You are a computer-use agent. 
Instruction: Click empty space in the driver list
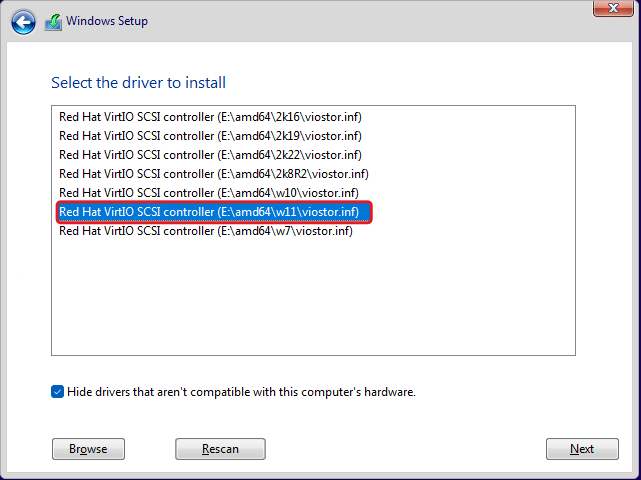tap(312, 300)
